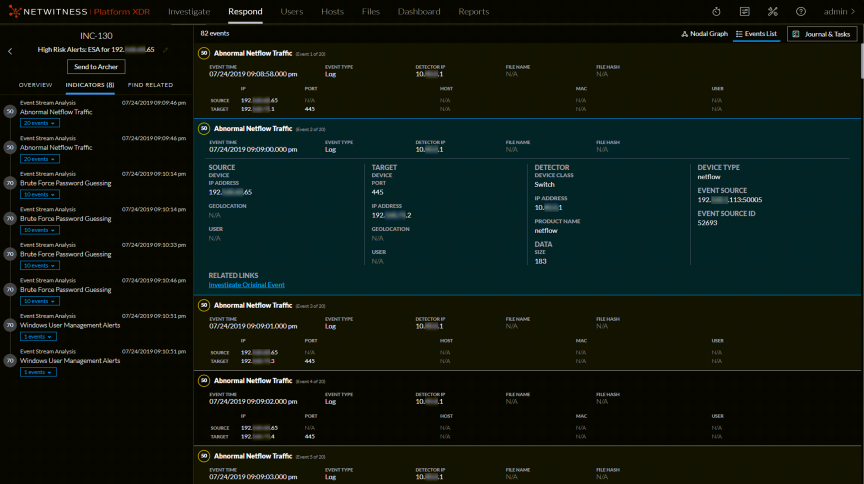The image size is (864, 484).
Task: Expand Abnormal Netflow Traffic event 4 of 20
Action: click(x=253, y=381)
